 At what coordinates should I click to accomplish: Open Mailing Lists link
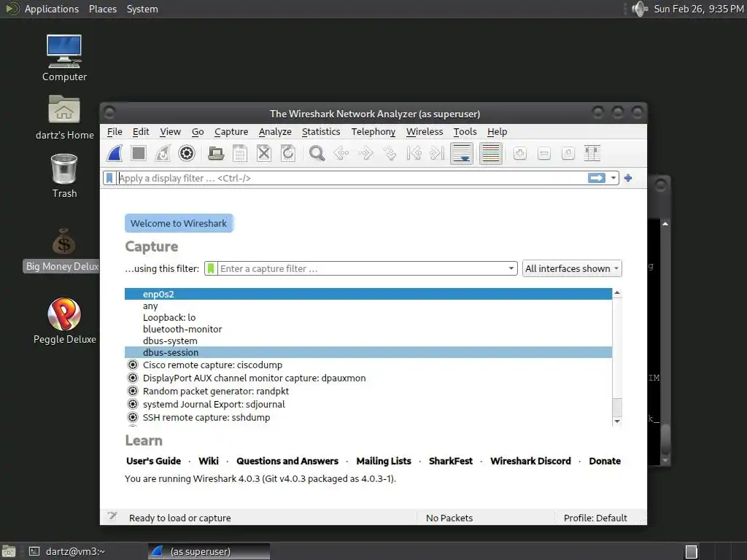tap(384, 461)
